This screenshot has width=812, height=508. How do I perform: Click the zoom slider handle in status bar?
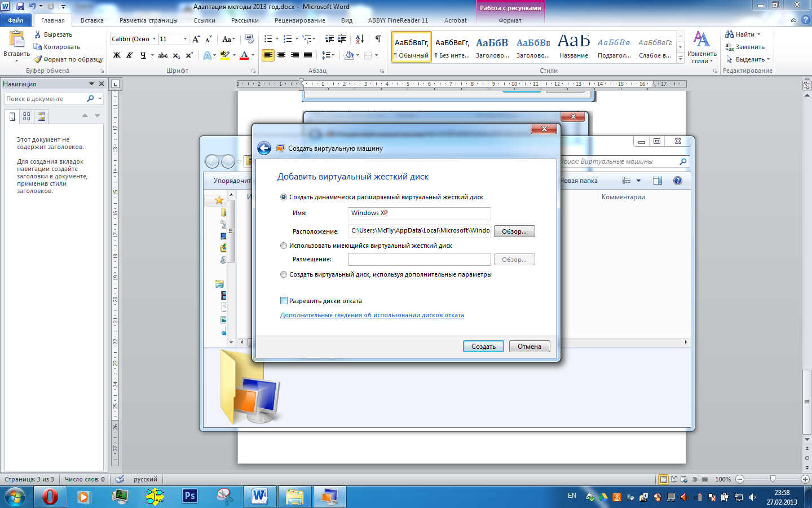coord(773,479)
